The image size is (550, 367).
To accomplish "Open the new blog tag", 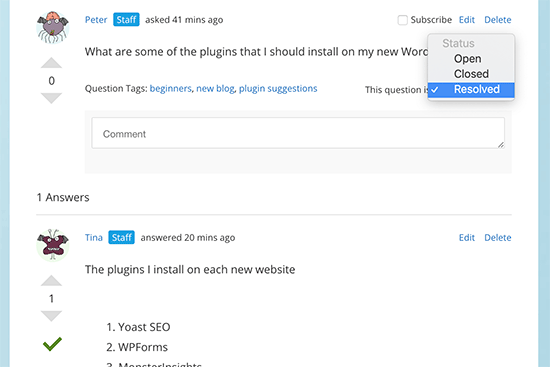I will click(x=215, y=88).
